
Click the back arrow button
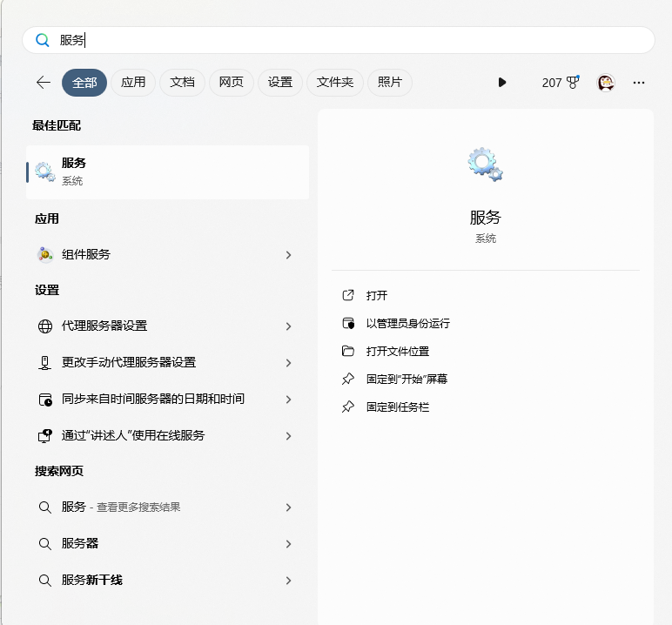(44, 83)
